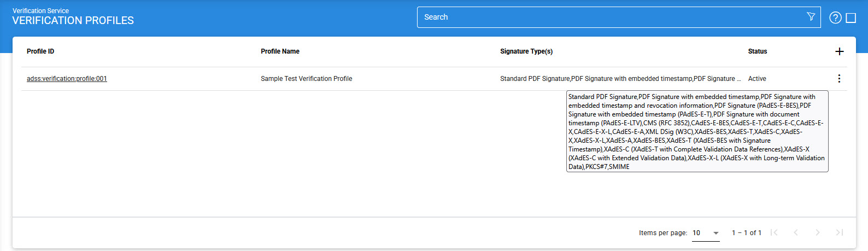
Task: Jump to the last page of results
Action: [x=840, y=232]
